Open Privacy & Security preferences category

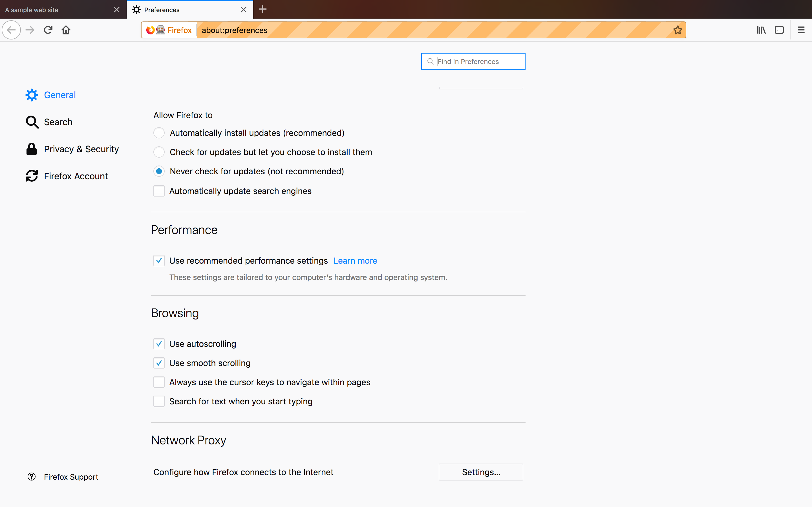(x=81, y=149)
